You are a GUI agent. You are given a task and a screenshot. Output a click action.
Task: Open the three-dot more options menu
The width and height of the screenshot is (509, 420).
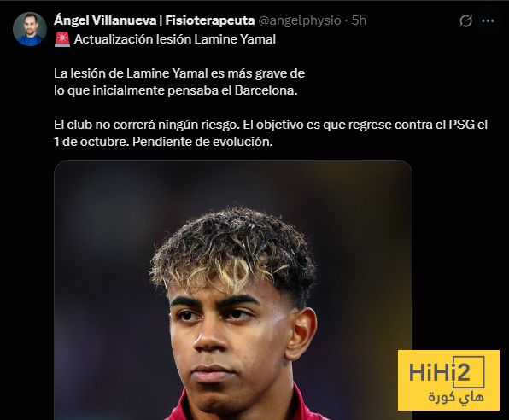click(488, 21)
